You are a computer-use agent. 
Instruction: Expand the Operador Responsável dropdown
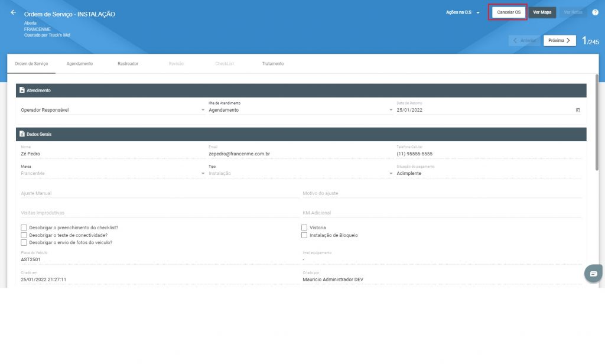point(113,110)
